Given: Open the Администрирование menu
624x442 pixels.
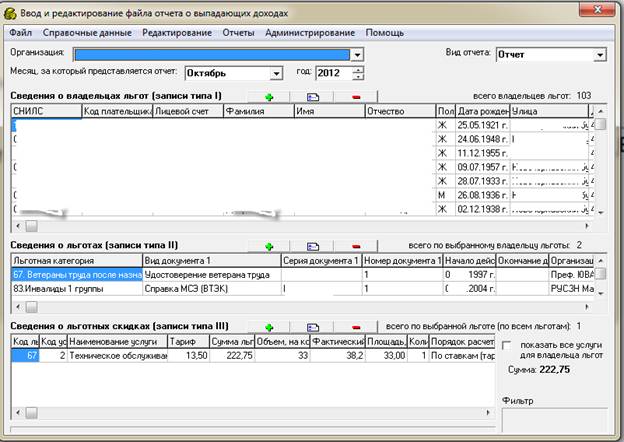Looking at the screenshot, I should [310, 33].
